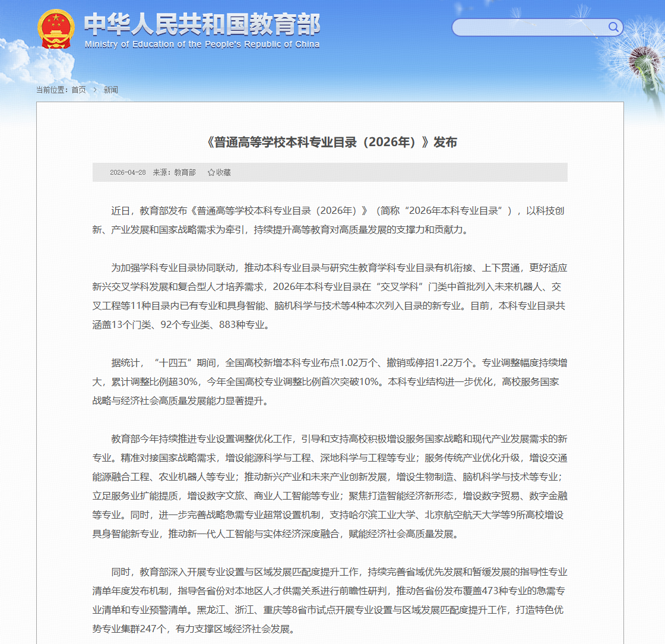Go to 首页 in the breadcrumb
This screenshot has width=665, height=644.
[x=78, y=90]
